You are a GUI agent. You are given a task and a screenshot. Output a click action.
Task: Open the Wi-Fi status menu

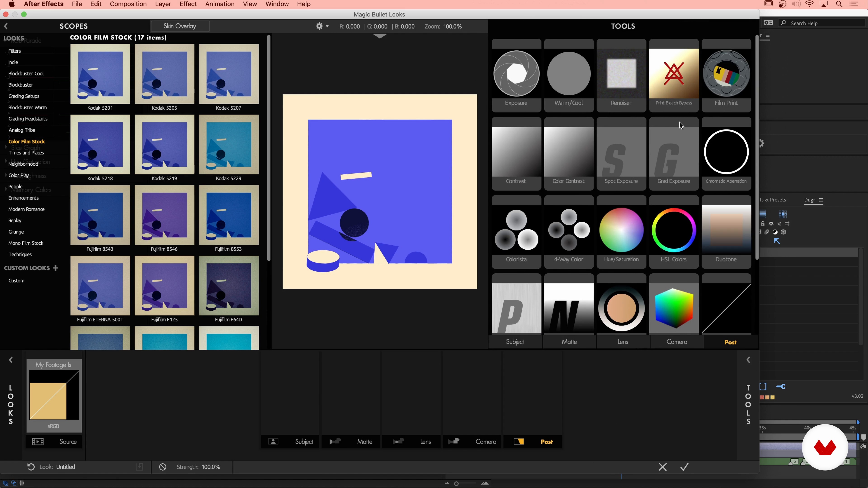click(x=809, y=4)
